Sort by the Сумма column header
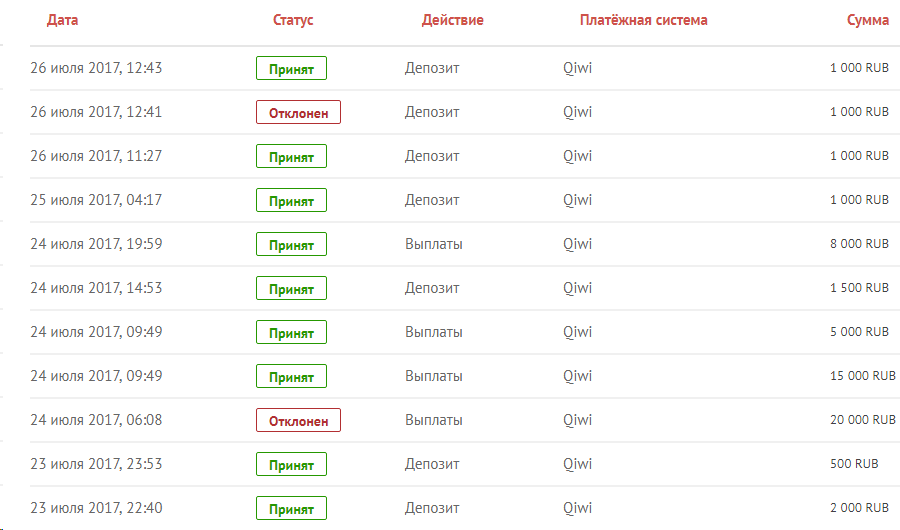This screenshot has width=900, height=530. (868, 20)
